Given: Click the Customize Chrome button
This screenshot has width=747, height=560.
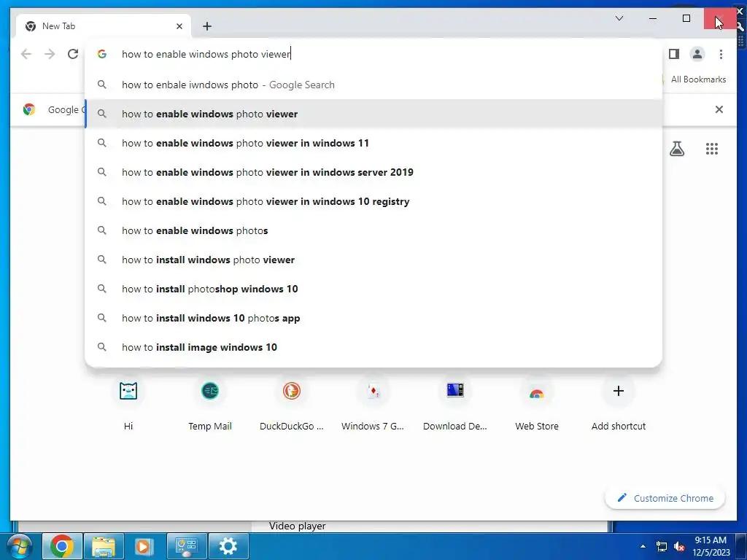Looking at the screenshot, I should [665, 498].
